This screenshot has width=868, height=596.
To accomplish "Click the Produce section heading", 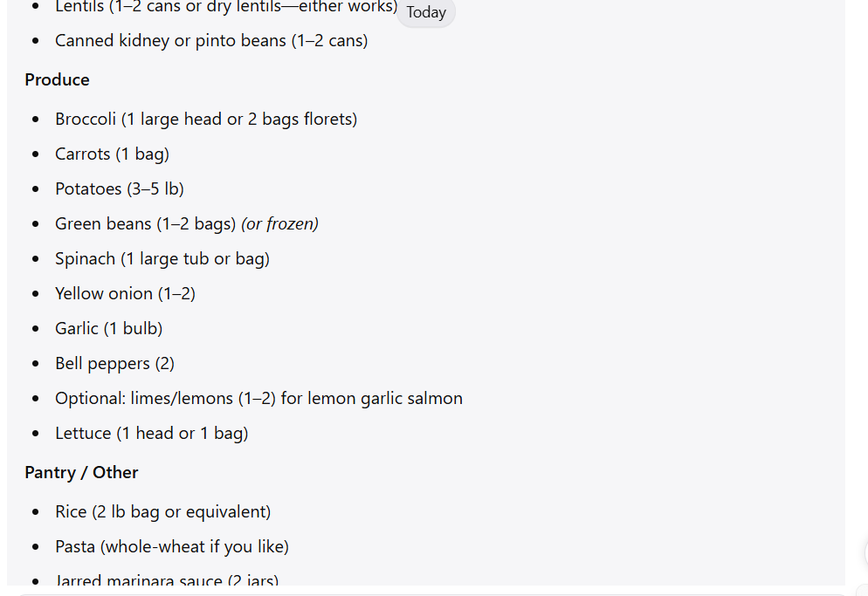I will click(x=57, y=79).
